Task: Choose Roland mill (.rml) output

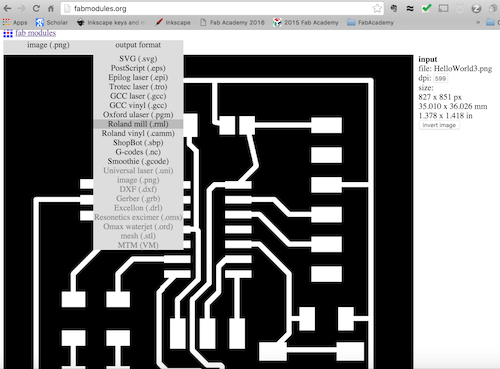Action: point(138,124)
